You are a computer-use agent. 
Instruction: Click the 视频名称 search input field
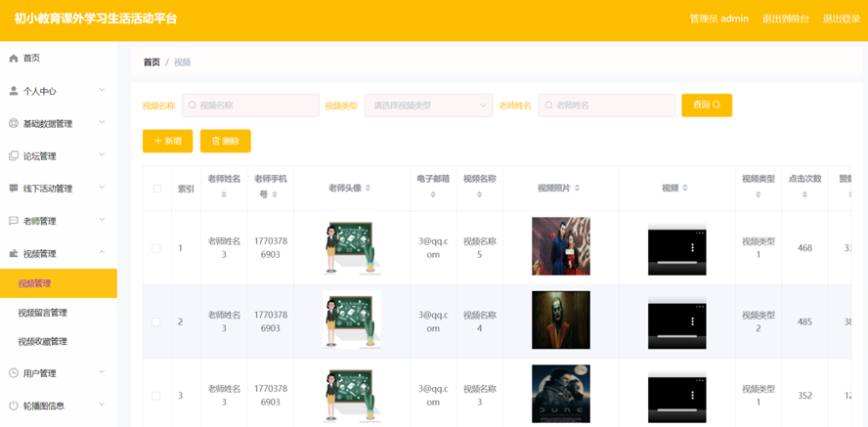tap(250, 106)
